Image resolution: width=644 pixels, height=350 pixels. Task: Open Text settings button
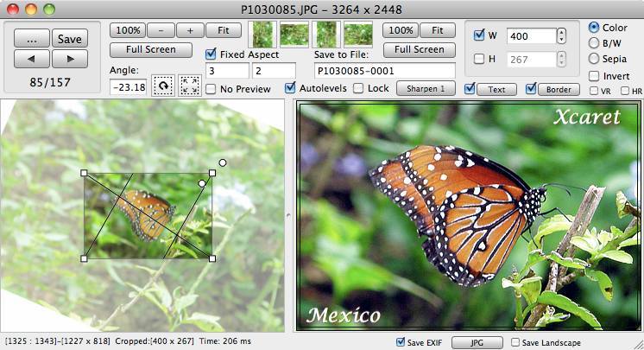496,89
